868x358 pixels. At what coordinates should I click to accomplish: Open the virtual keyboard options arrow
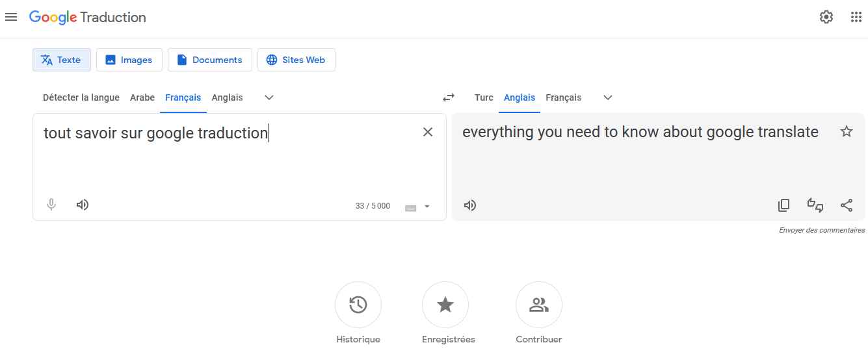pos(427,207)
